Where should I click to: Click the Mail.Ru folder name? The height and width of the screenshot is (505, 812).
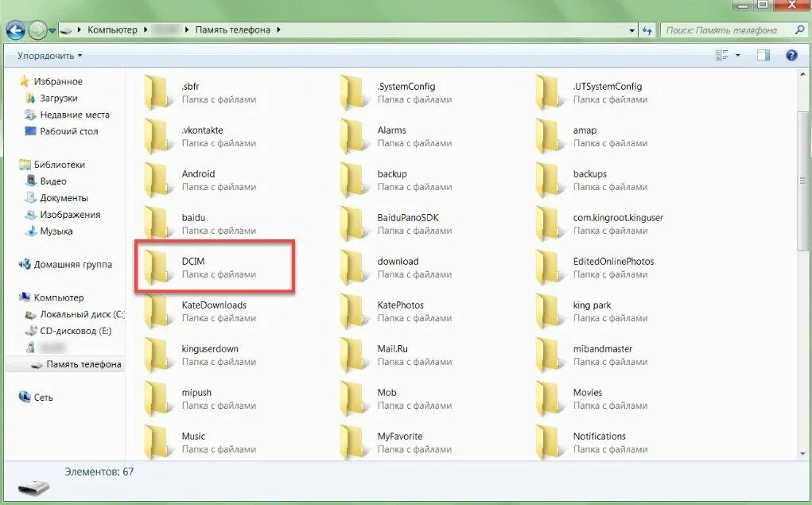coord(392,348)
